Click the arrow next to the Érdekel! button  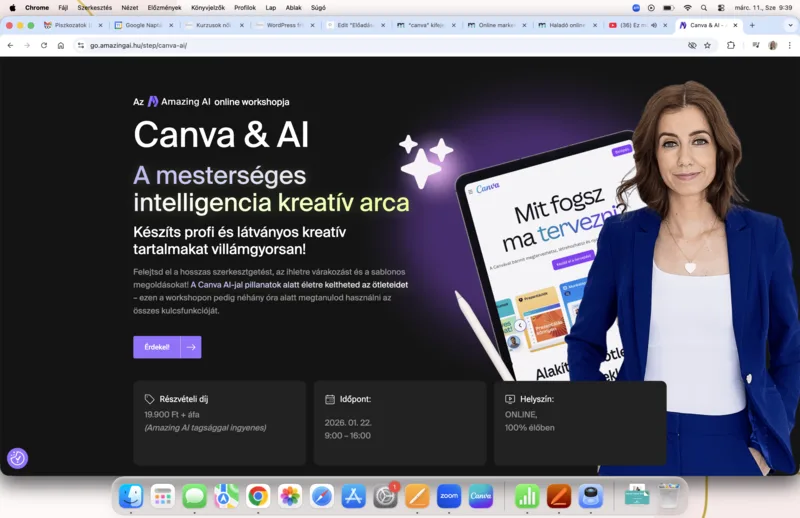tap(191, 347)
